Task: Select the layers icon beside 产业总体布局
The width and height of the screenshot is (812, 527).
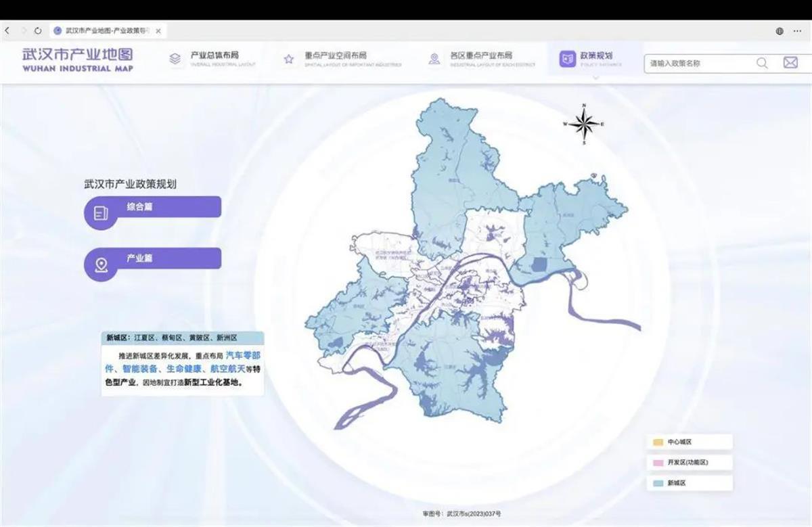Action: (x=175, y=58)
